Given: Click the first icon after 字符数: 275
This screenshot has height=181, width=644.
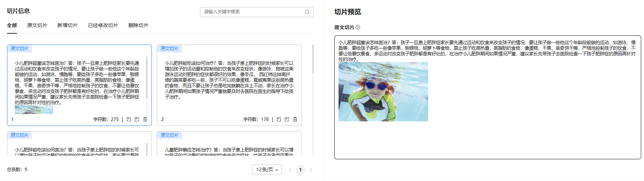Looking at the screenshot, I should [x=129, y=120].
